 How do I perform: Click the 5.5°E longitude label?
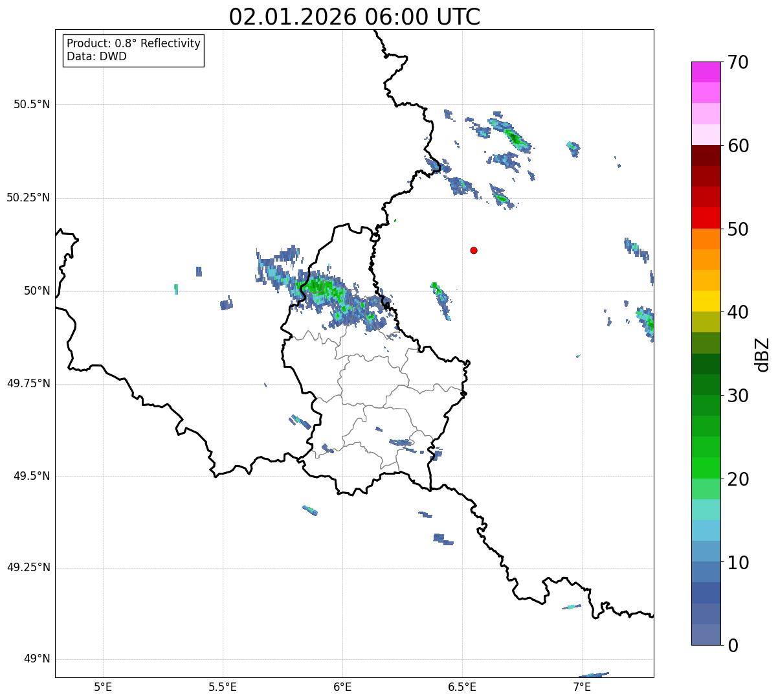pyautogui.click(x=223, y=686)
